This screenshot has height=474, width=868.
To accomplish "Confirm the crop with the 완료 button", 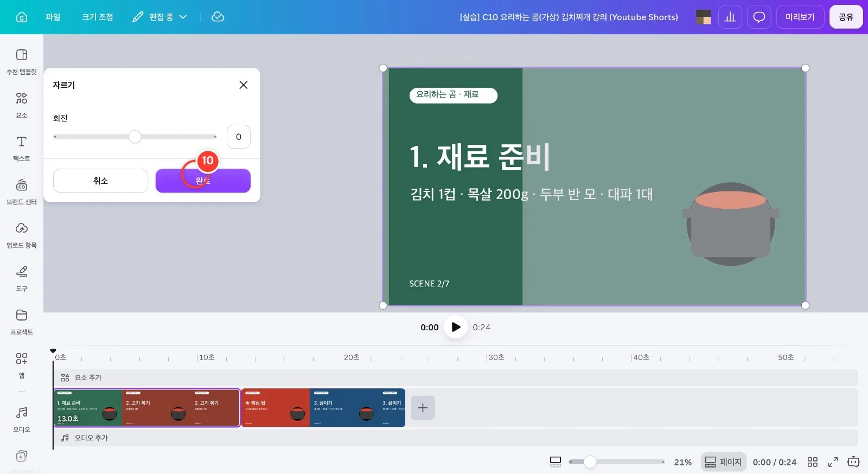I will [203, 181].
